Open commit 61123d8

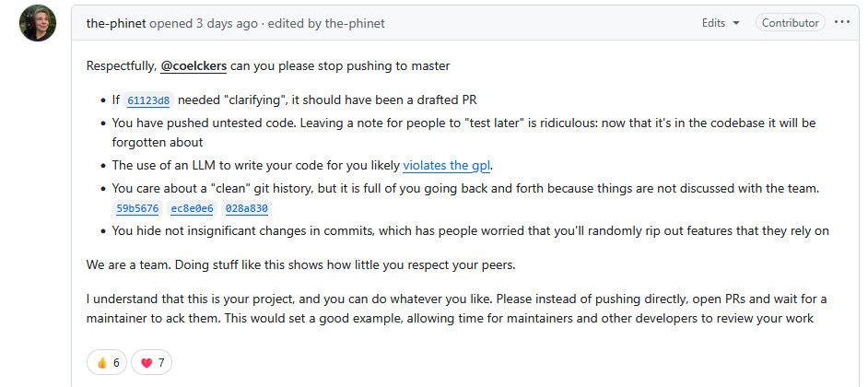pos(147,100)
